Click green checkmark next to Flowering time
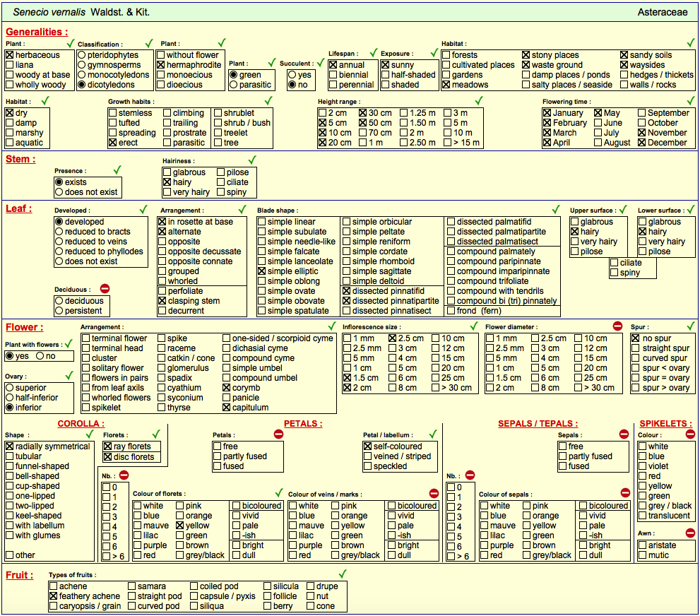This screenshot has height=616, width=700. [691, 101]
